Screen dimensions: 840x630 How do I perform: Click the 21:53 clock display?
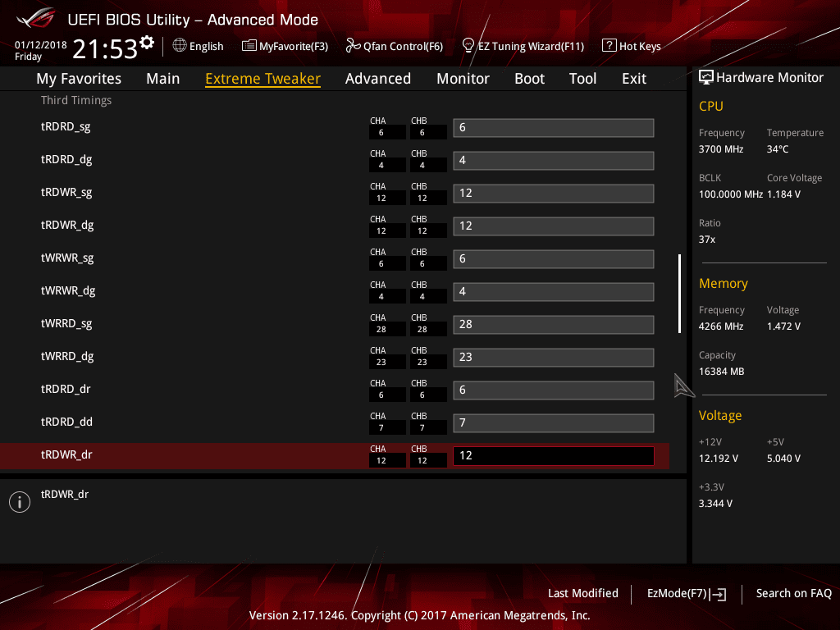pos(105,49)
